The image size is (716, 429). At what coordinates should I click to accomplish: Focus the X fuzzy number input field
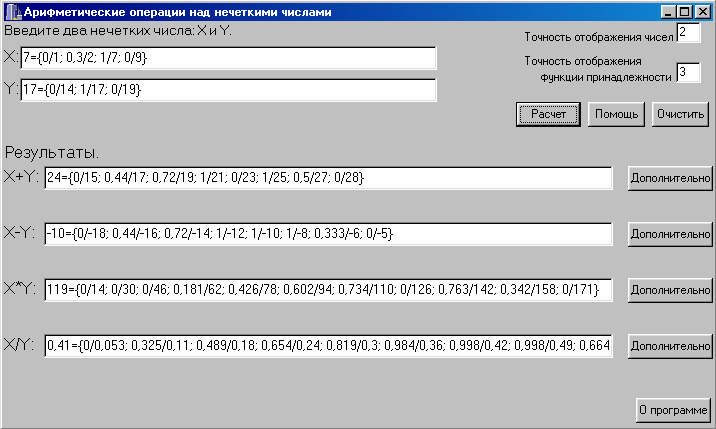point(228,58)
